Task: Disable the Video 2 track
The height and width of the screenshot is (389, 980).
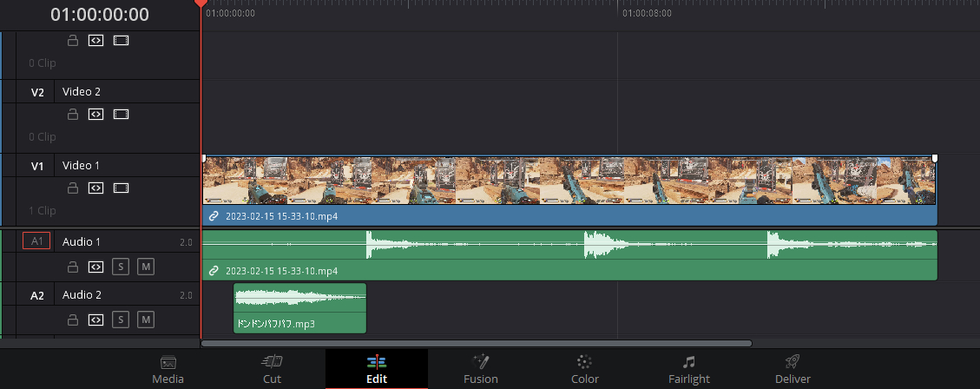Action: click(x=122, y=115)
